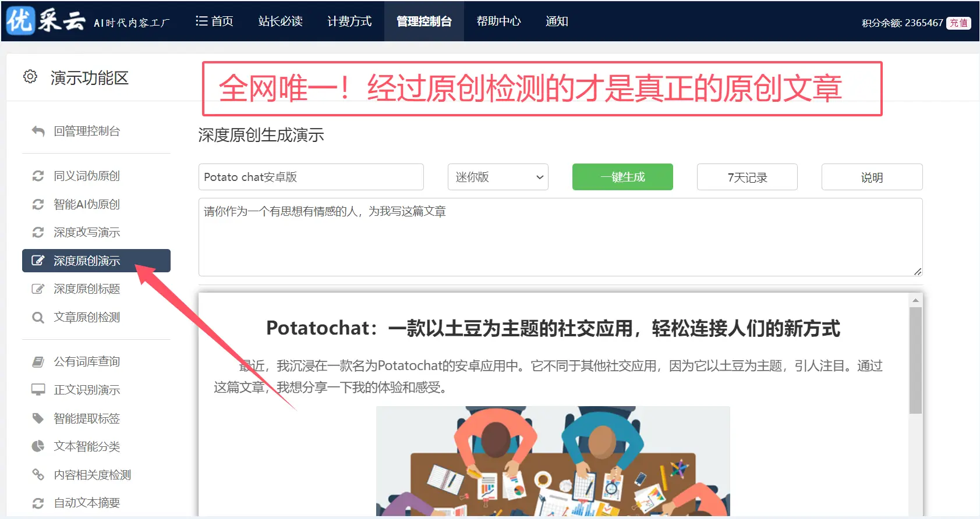Click the edit icon next to 深度原创标题

click(x=38, y=289)
